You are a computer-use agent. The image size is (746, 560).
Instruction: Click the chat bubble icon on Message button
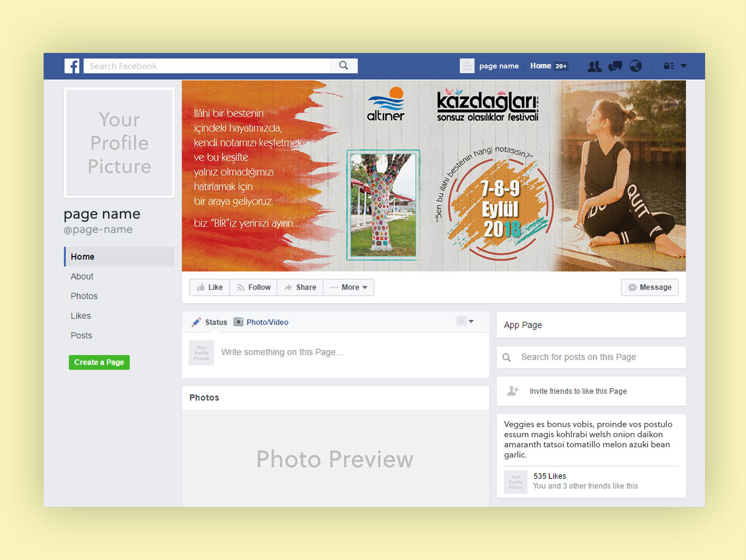pyautogui.click(x=632, y=287)
